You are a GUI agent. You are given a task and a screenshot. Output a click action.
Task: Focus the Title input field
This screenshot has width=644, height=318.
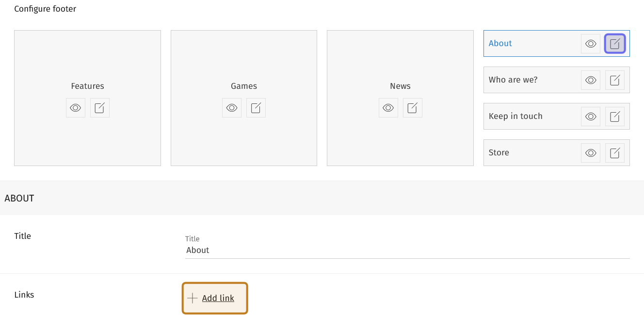point(407,251)
